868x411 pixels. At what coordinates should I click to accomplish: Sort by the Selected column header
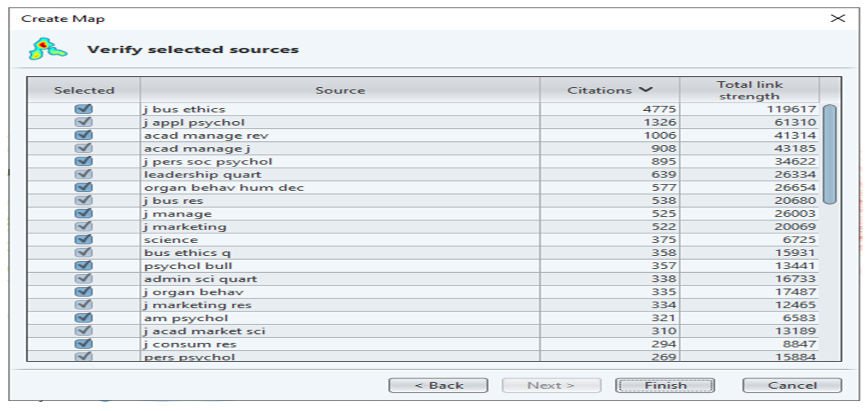(84, 90)
